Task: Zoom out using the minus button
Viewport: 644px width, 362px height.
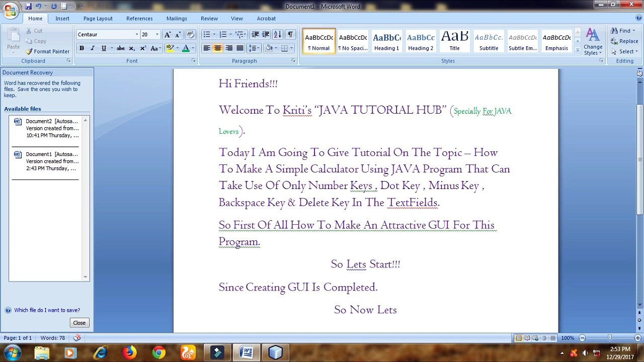Action: point(582,338)
